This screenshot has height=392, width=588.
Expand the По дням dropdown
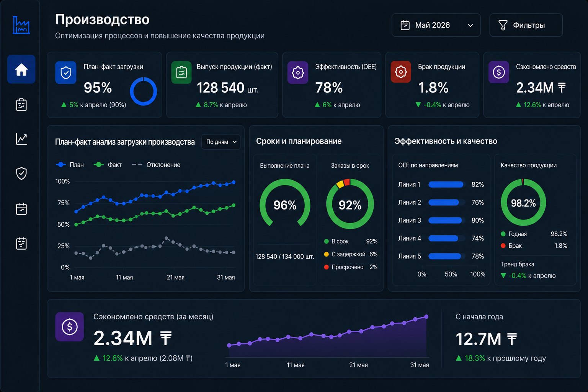click(221, 142)
